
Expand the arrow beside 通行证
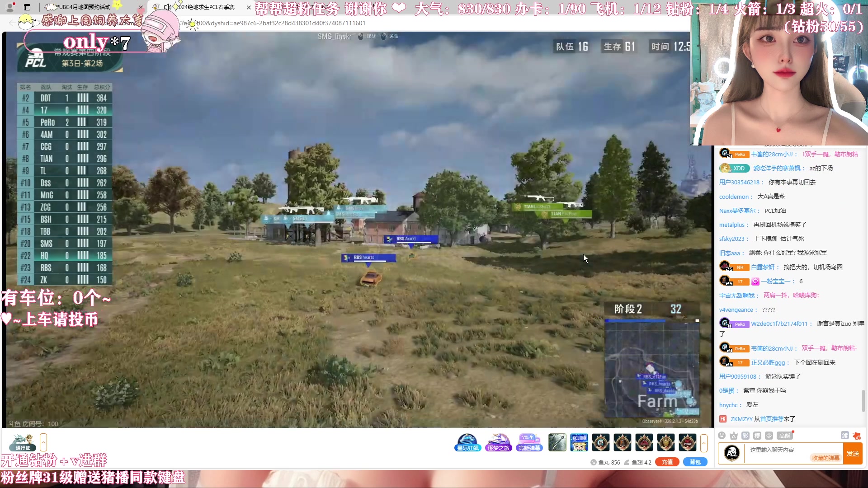(x=43, y=442)
